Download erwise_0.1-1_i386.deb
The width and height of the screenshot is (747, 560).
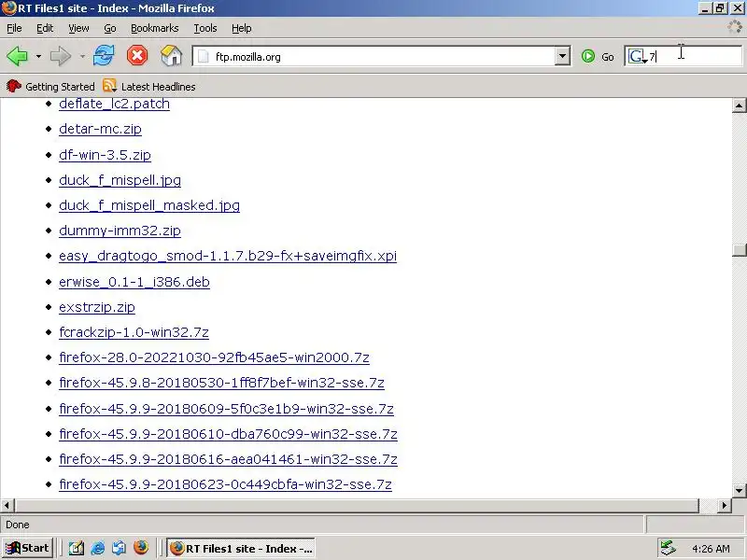pyautogui.click(x=134, y=282)
